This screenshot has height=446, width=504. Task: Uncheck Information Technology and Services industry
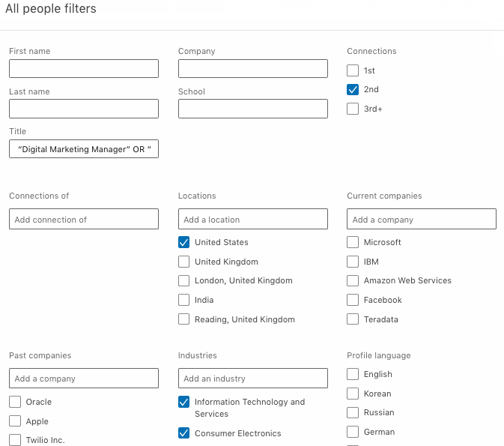tap(184, 402)
